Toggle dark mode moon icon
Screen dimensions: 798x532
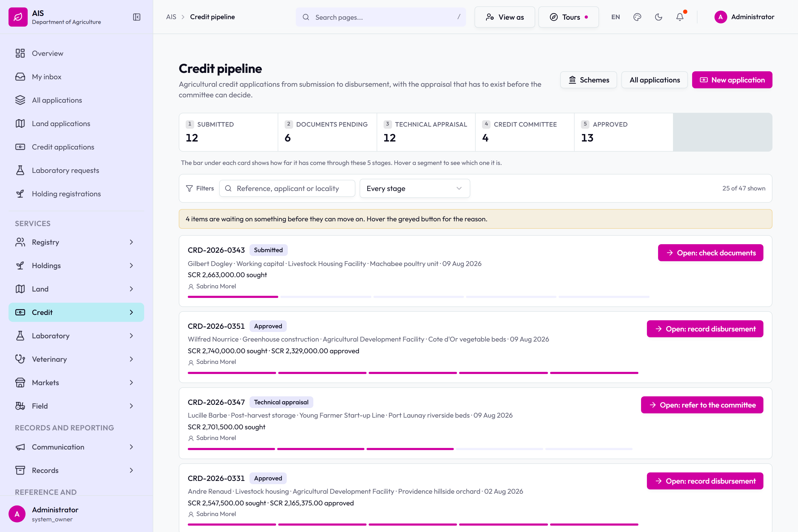click(x=658, y=17)
